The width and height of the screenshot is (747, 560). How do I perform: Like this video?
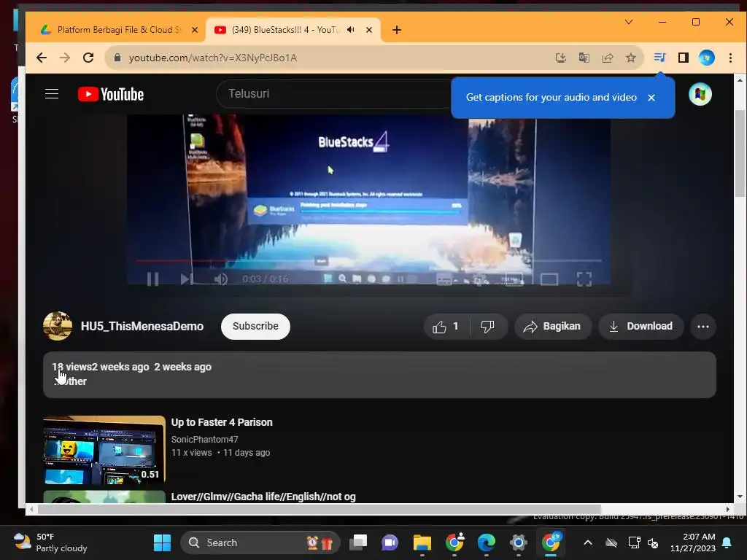446,327
